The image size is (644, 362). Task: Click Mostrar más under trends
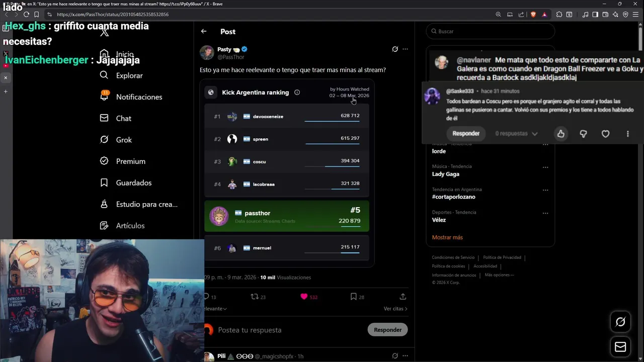(447, 237)
